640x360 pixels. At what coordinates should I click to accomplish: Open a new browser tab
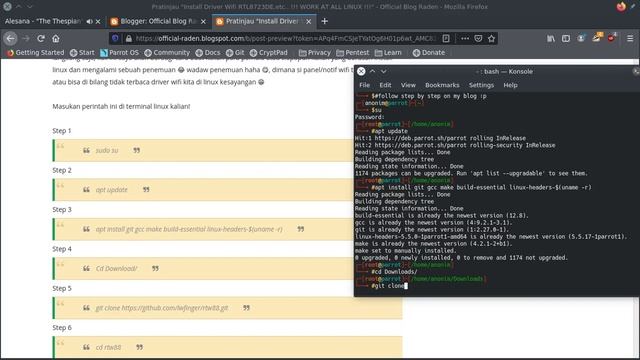(x=324, y=21)
